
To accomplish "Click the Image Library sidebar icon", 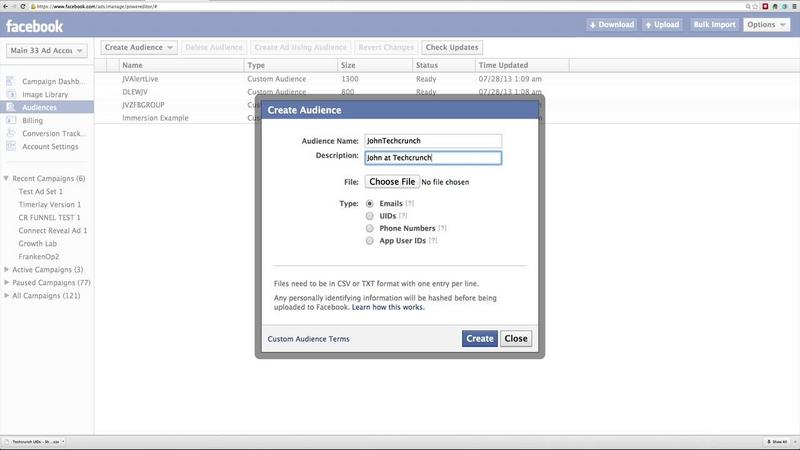I will point(10,94).
